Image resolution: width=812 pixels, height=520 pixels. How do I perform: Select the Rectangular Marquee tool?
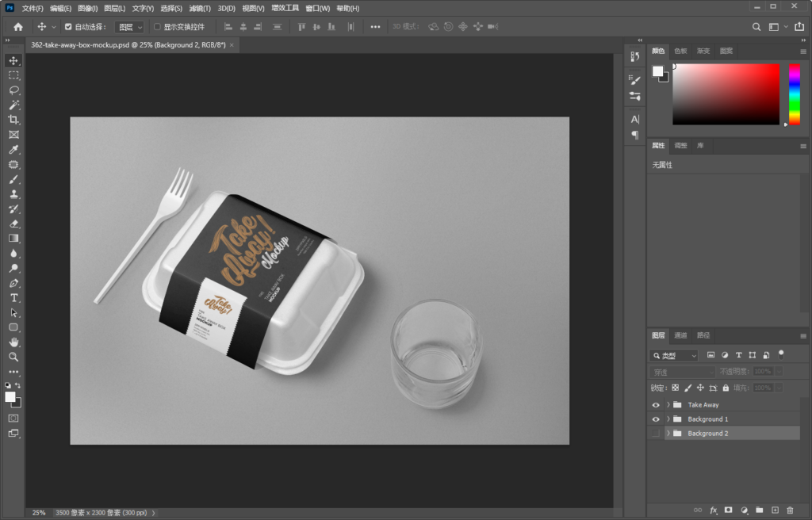point(13,75)
